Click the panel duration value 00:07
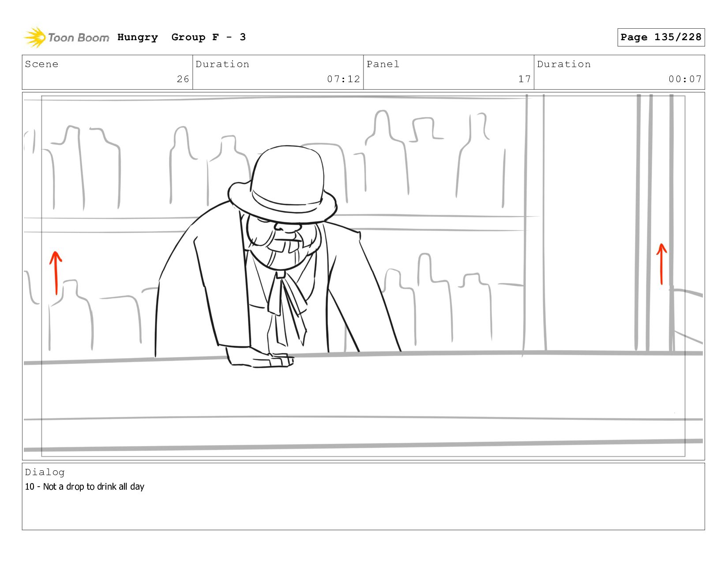The image size is (728, 563). 685,79
